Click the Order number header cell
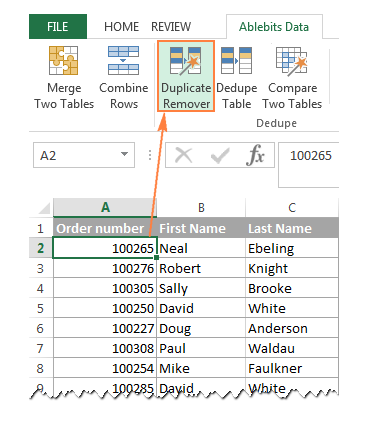381x423 pixels. click(105, 228)
